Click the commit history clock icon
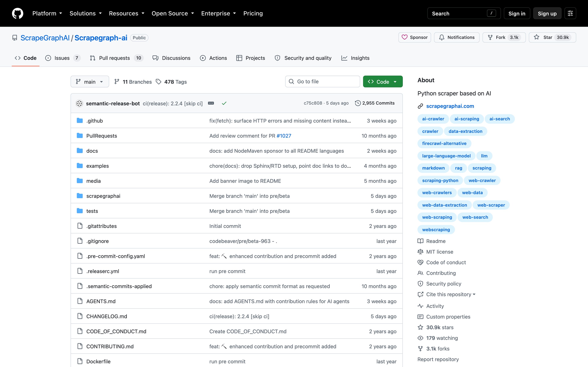Screen dimensions: 588x367 coord(358,103)
